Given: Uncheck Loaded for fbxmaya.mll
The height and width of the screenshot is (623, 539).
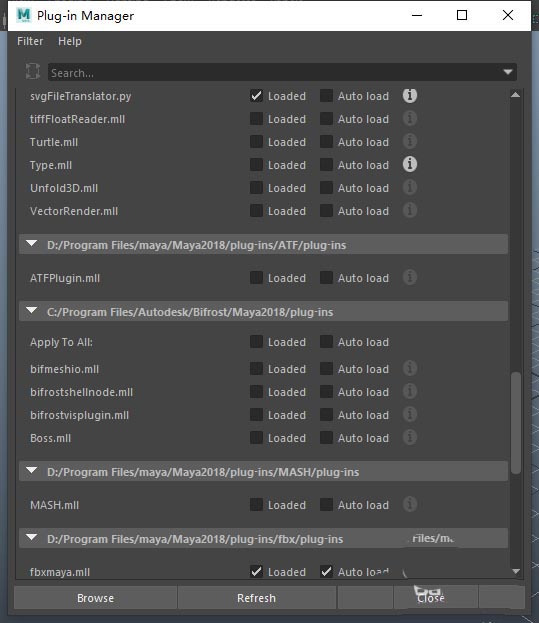Looking at the screenshot, I should (x=256, y=572).
